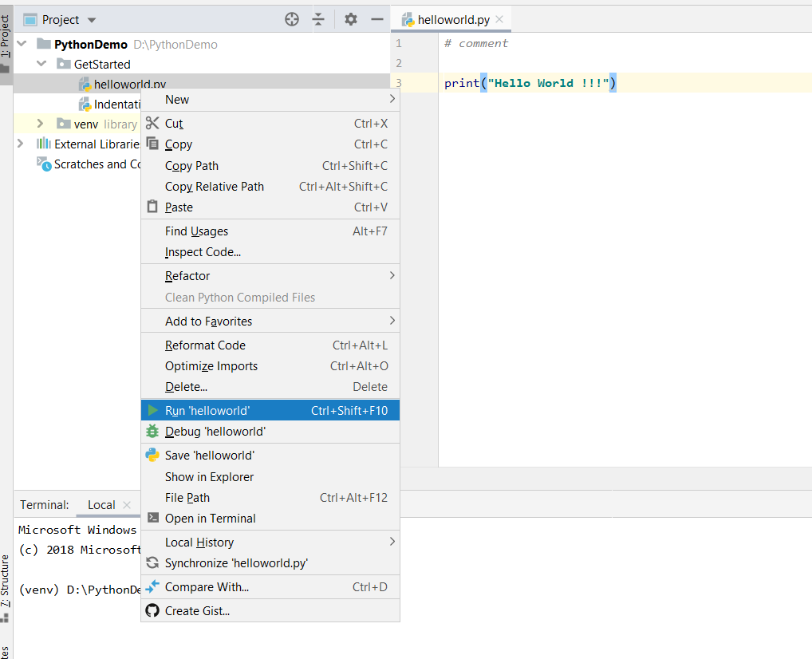This screenshot has height=659, width=812.
Task: Click the Collapse All icon in Project toolbar
Action: pyautogui.click(x=318, y=18)
